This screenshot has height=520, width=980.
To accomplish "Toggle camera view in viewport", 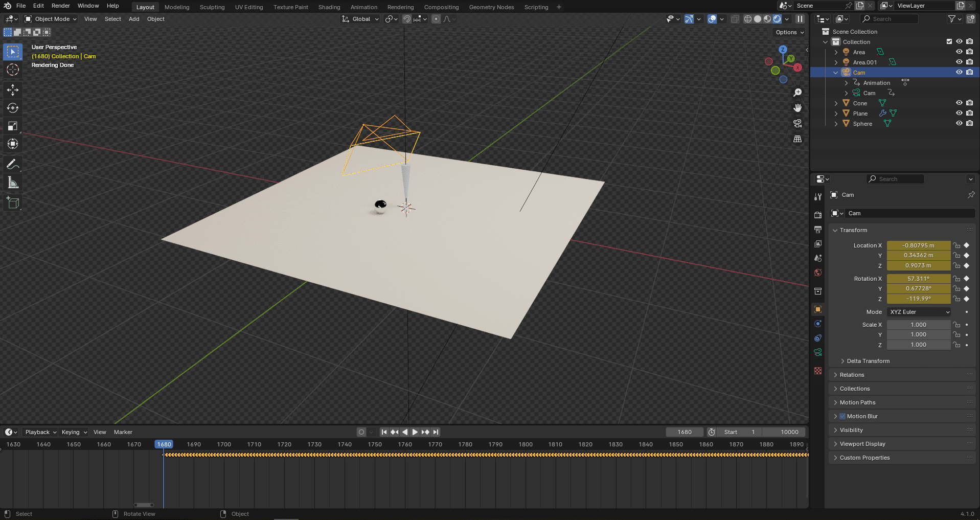I will [x=797, y=124].
